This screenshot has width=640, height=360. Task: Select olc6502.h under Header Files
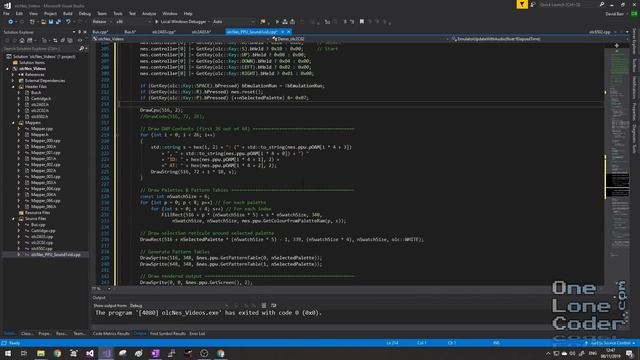(x=39, y=117)
